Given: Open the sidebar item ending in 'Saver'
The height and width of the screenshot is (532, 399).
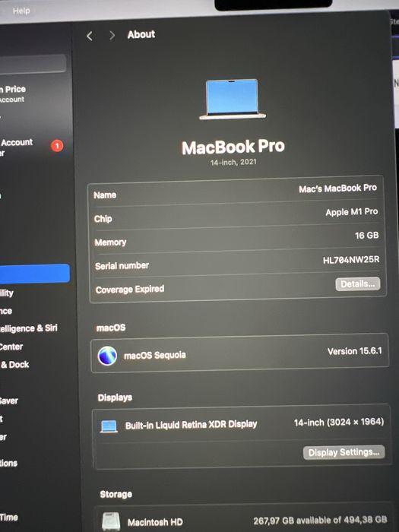Looking at the screenshot, I should pos(9,401).
